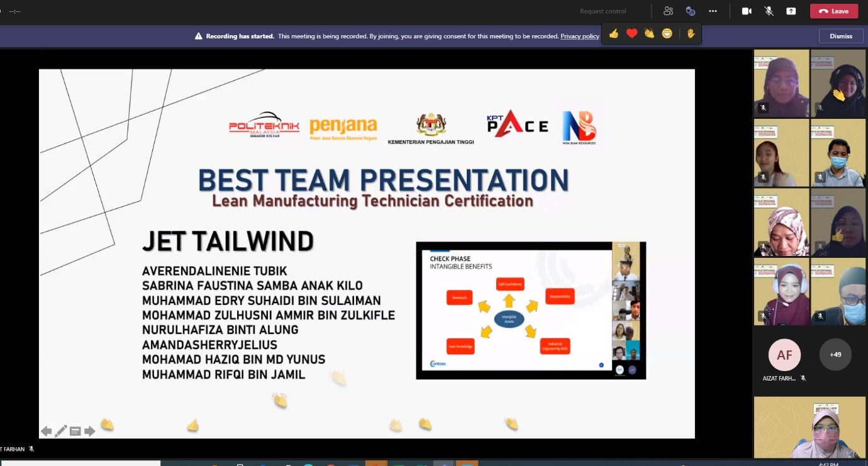868x466 pixels.
Task: Click 'MUHAMMAD RIFQI BIN JAMIL'
Action: (224, 375)
